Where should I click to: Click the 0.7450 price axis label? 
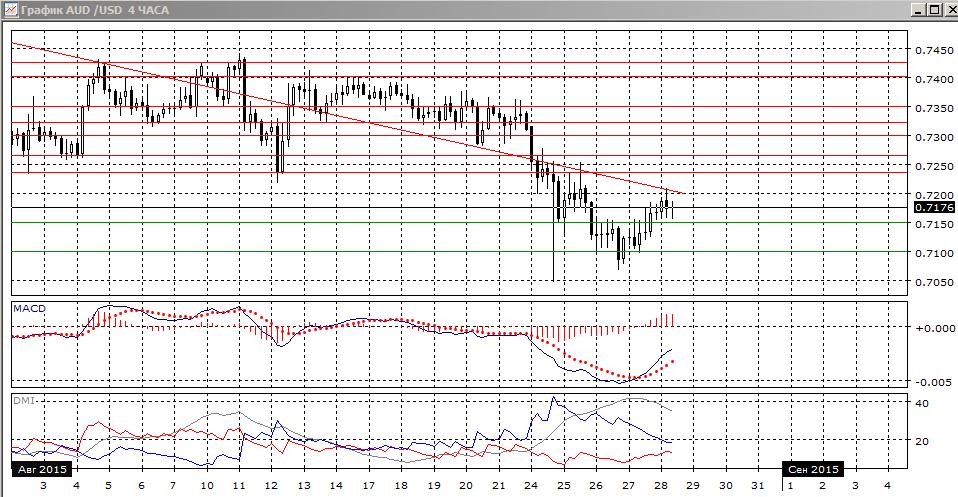click(934, 50)
